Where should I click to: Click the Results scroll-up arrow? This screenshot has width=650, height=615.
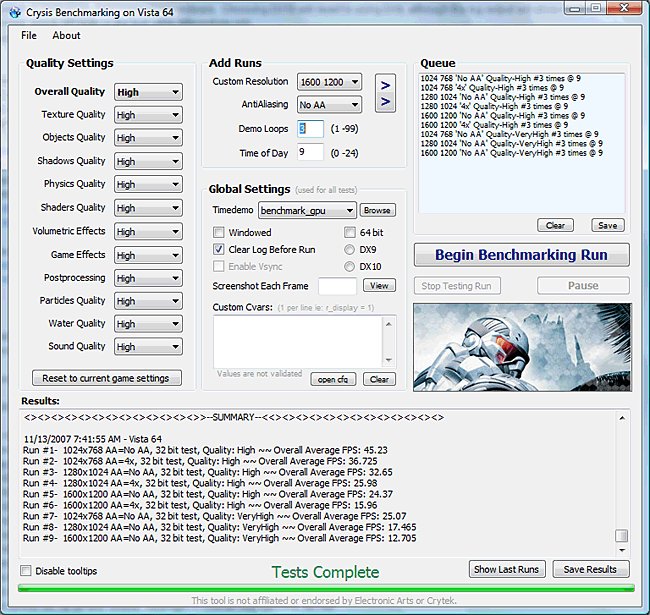[x=622, y=418]
